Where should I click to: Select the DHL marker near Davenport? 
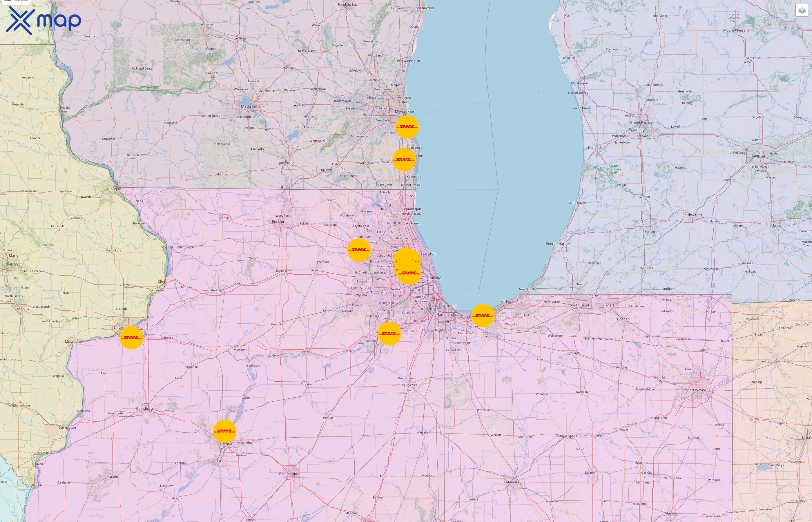click(131, 337)
